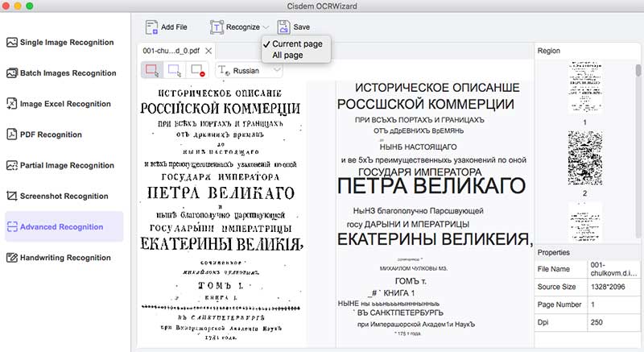Switch to the 001-chu...d_0.pdf tab

pyautogui.click(x=171, y=51)
